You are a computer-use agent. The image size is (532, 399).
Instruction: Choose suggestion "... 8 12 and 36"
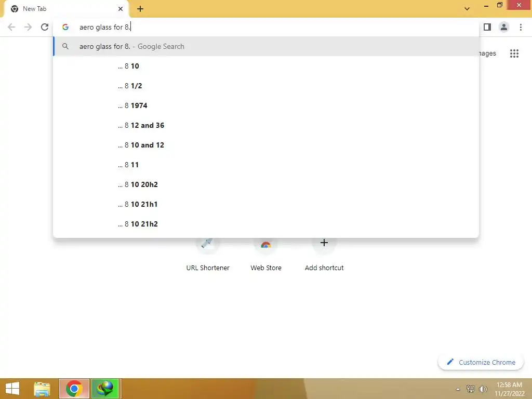tap(266, 125)
